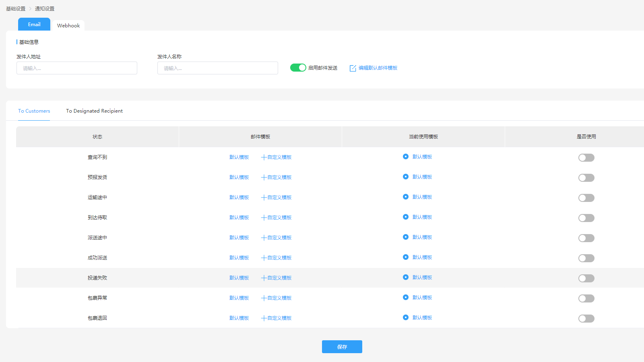Click plus icon to add 自定义模板 for 查询不到

pos(264,157)
